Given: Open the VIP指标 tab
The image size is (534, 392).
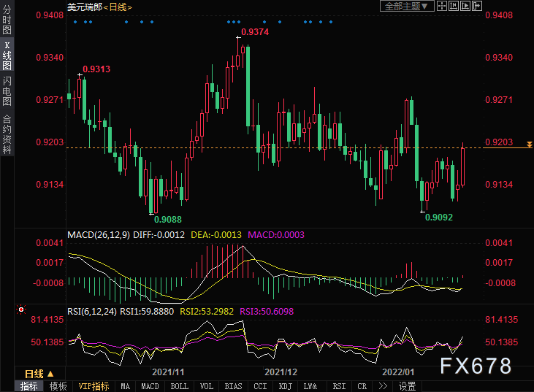Looking at the screenshot, I should (x=94, y=386).
